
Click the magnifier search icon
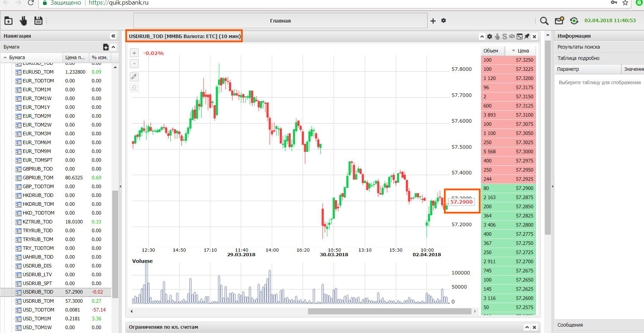(544, 21)
